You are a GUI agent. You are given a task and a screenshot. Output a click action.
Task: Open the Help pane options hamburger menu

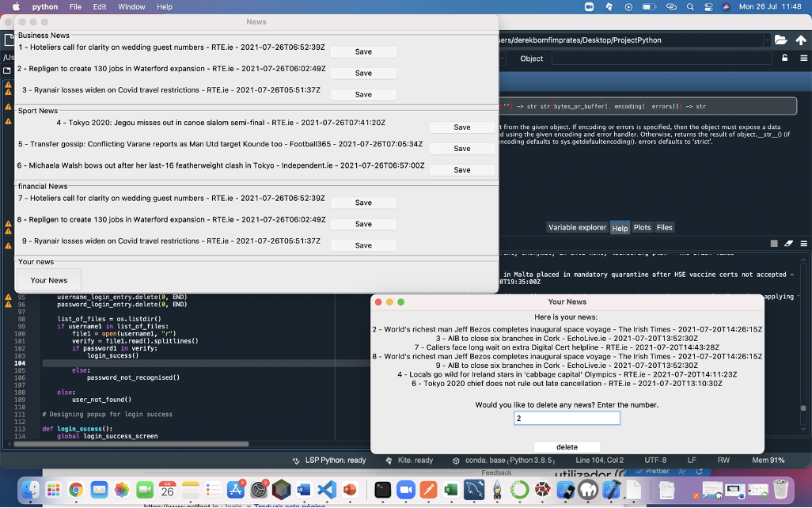click(804, 58)
